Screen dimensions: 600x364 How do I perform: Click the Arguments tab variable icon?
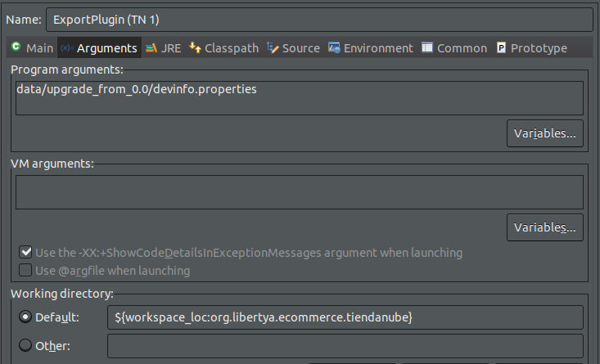click(67, 47)
